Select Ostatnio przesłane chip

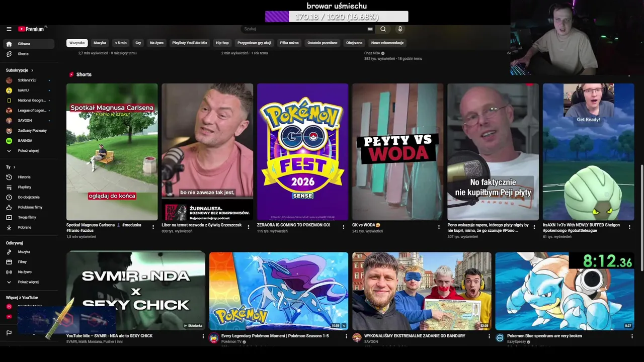pyautogui.click(x=323, y=43)
